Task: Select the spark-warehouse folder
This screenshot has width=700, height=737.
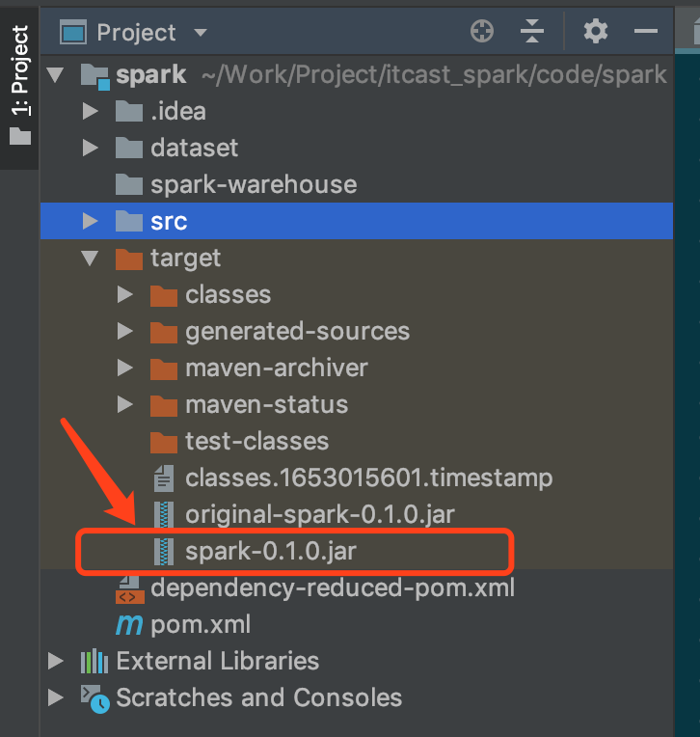Action: pyautogui.click(x=236, y=184)
